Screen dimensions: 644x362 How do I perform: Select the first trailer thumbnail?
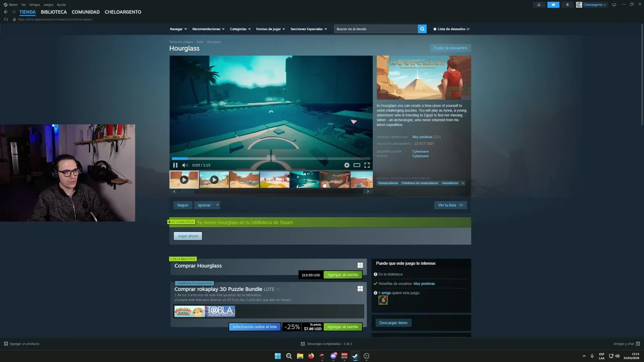coord(184,179)
